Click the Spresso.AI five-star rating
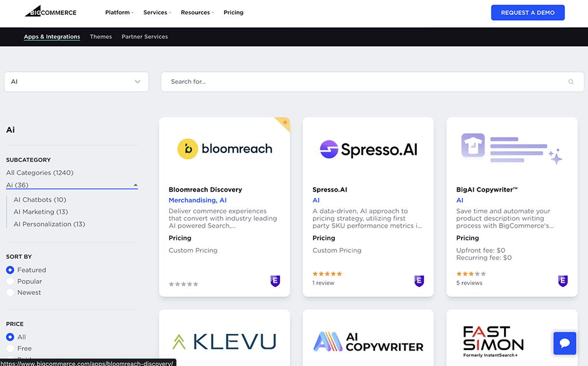Image resolution: width=588 pixels, height=366 pixels. click(x=327, y=274)
